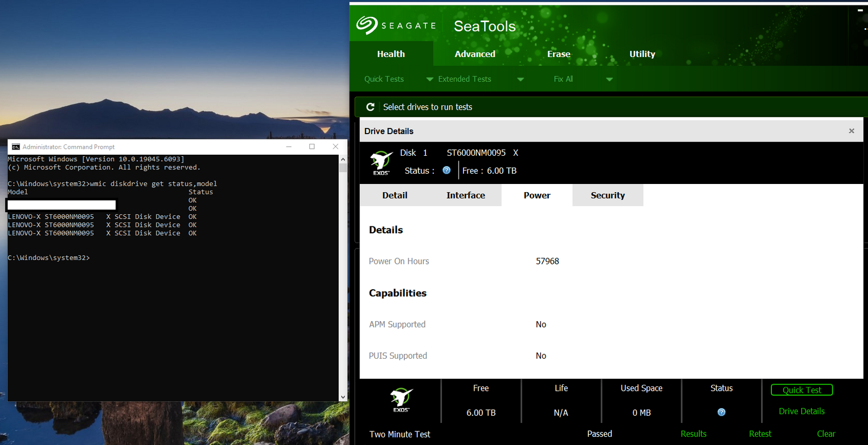View test Results link
The width and height of the screenshot is (868, 445).
point(694,434)
